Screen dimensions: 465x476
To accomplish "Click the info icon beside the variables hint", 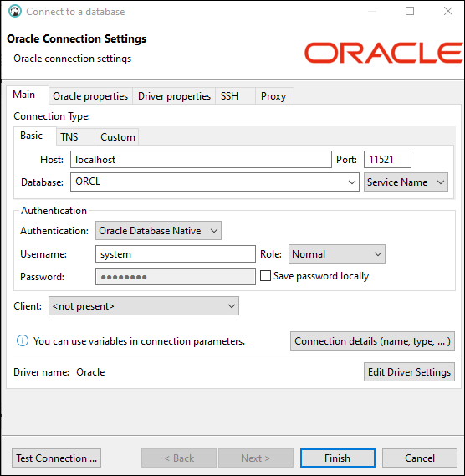I will coord(22,341).
